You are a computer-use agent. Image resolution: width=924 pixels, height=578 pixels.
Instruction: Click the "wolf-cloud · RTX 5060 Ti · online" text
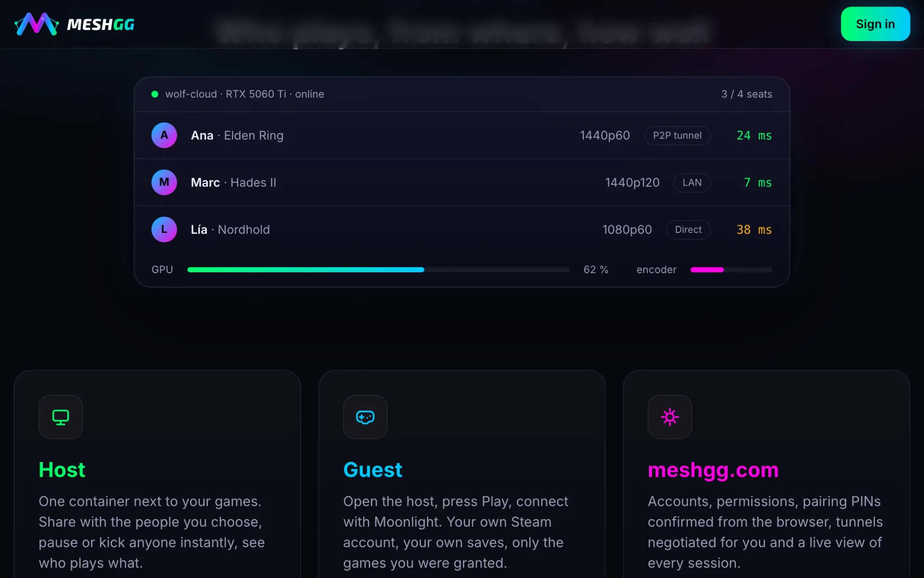tap(245, 94)
